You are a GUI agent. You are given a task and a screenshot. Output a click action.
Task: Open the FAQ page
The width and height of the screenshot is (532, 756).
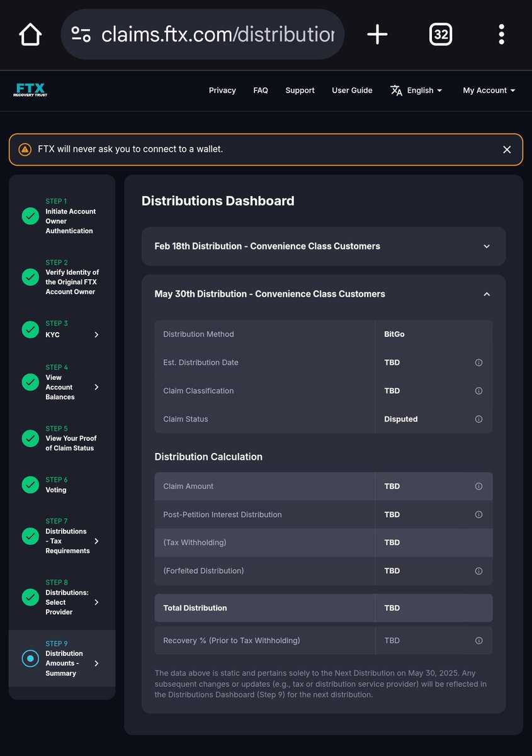(x=261, y=91)
